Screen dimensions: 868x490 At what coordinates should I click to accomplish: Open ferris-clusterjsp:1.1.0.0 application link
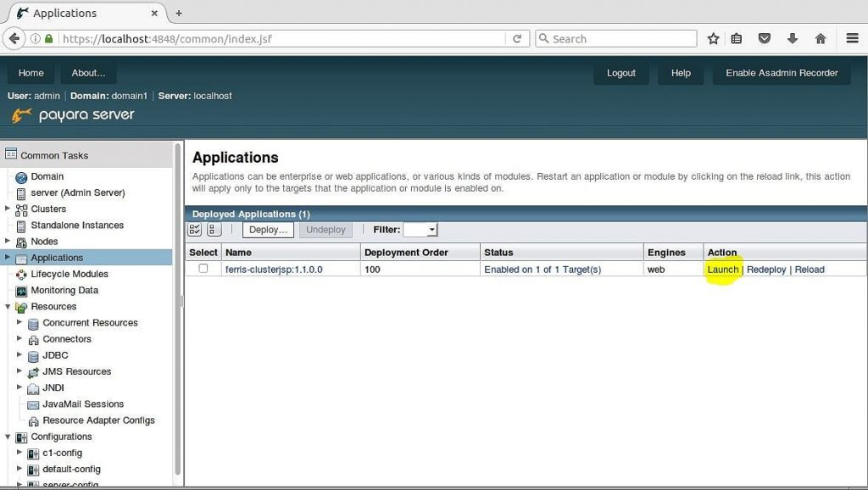pos(274,270)
